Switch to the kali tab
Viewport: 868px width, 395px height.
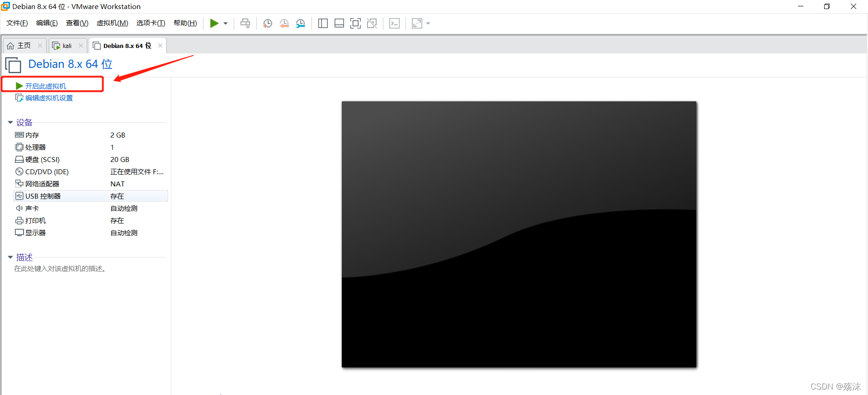[x=66, y=46]
